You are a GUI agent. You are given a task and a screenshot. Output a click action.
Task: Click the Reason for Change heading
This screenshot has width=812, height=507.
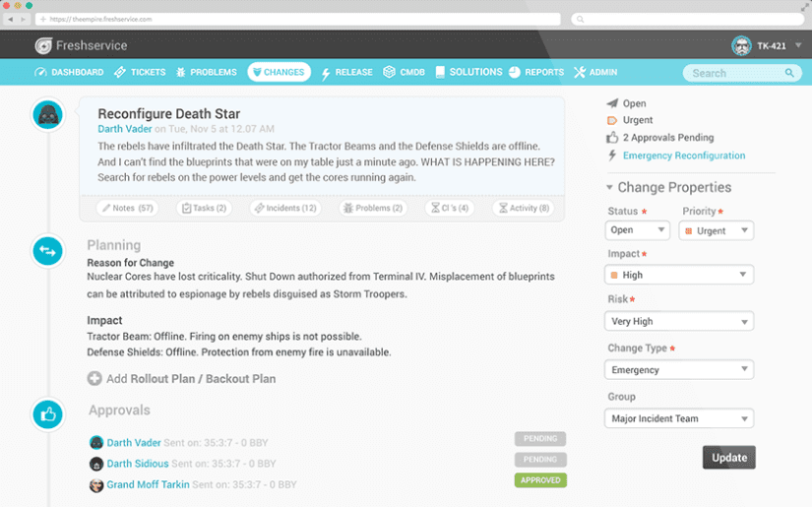(131, 263)
